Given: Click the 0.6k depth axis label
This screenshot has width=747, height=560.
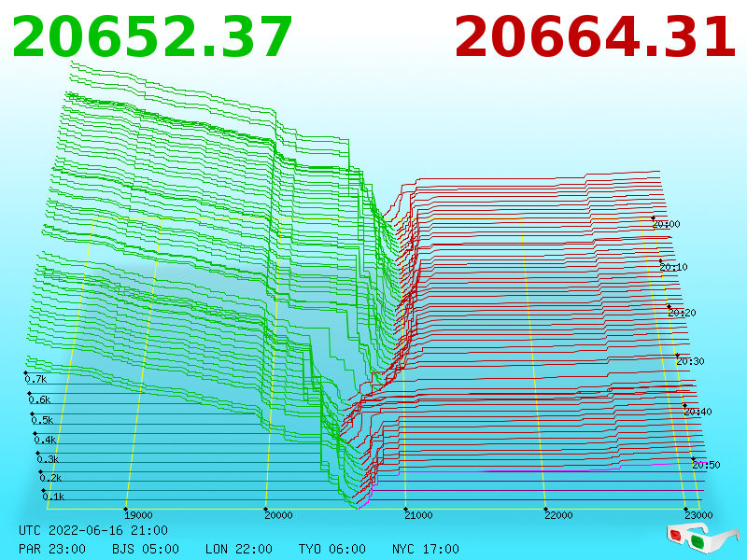Looking at the screenshot, I should (39, 399).
